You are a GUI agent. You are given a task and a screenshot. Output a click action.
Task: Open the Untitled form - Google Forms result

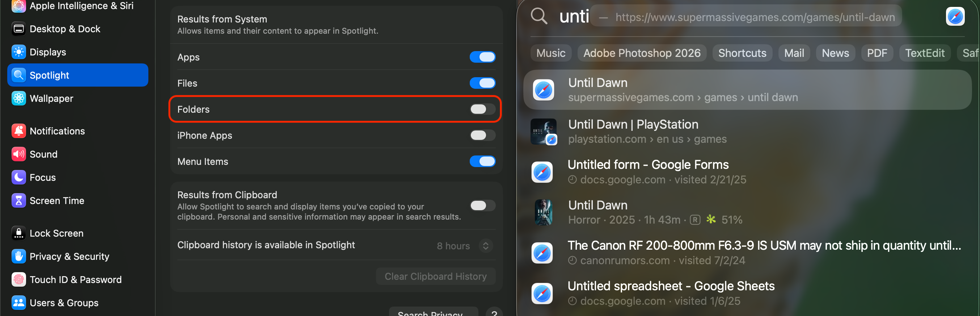(x=747, y=172)
